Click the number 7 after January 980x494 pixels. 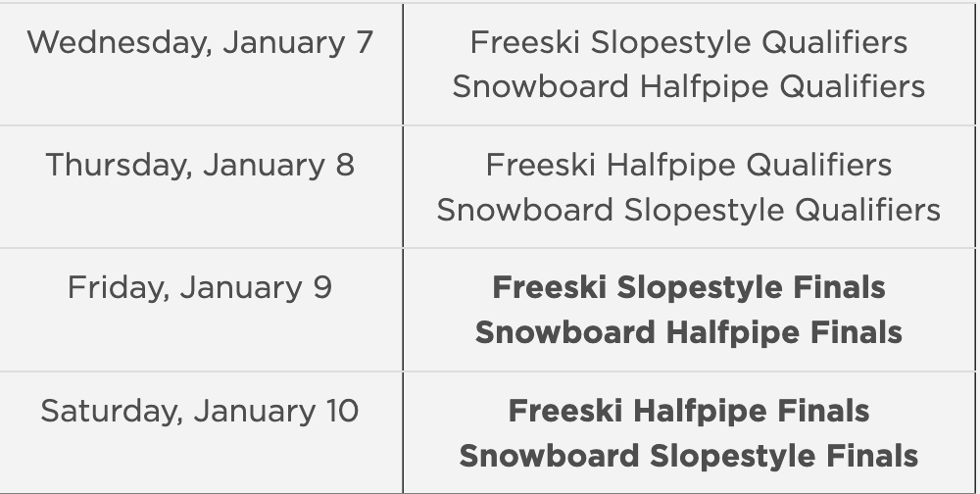pyautogui.click(x=364, y=43)
